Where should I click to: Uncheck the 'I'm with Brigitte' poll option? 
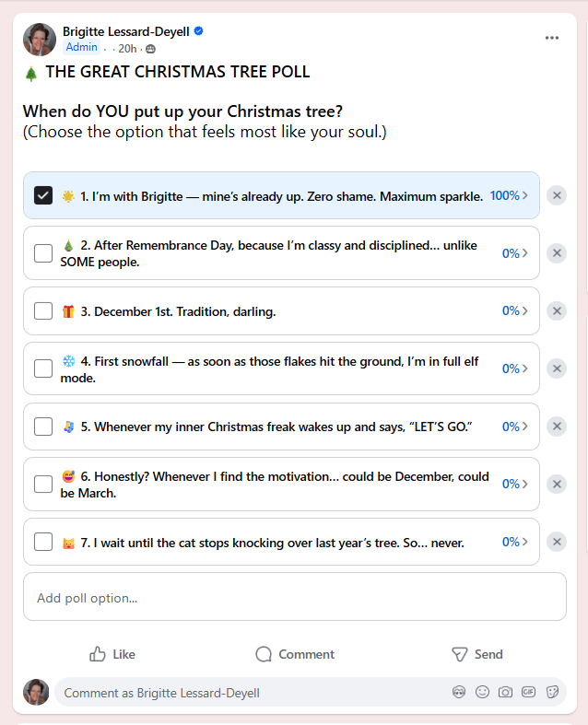[43, 195]
